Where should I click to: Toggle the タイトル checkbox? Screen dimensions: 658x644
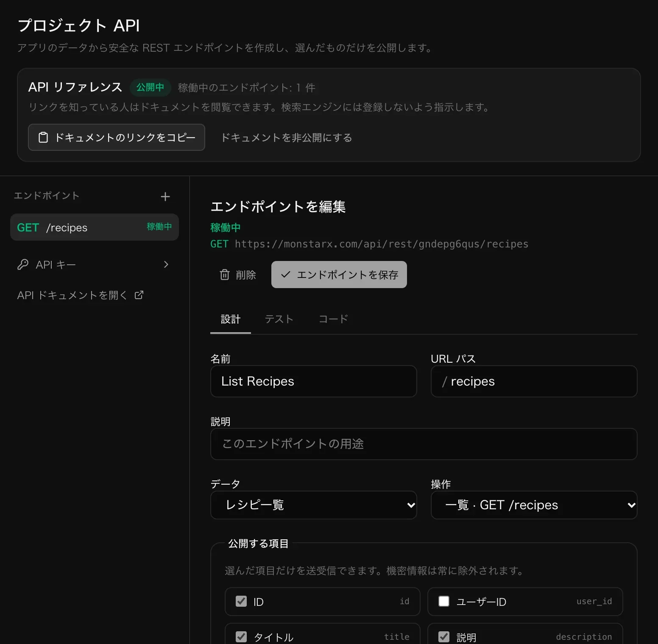(241, 637)
